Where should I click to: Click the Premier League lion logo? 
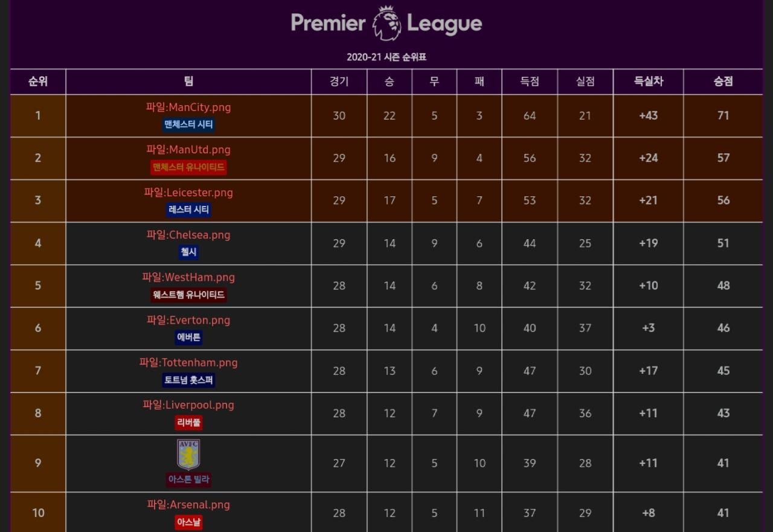386,23
